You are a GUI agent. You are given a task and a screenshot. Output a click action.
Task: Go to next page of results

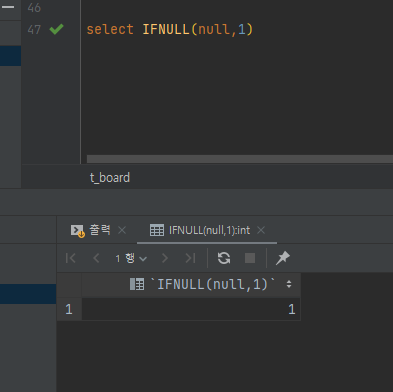coord(165,258)
